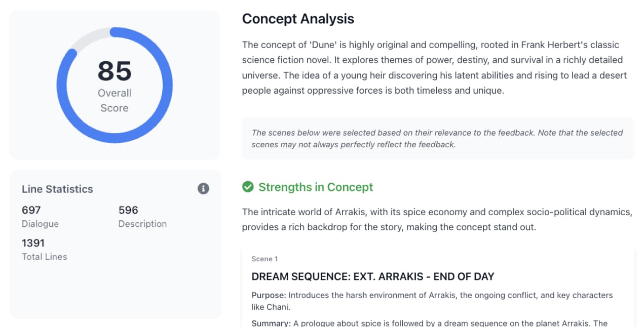
Task: Click the 1391 Total Lines value
Action: pyautogui.click(x=33, y=243)
